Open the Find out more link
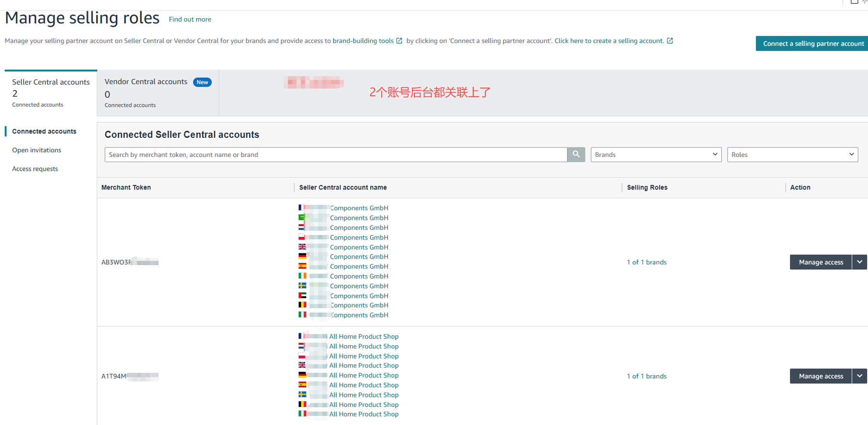868x425 pixels. (x=190, y=20)
